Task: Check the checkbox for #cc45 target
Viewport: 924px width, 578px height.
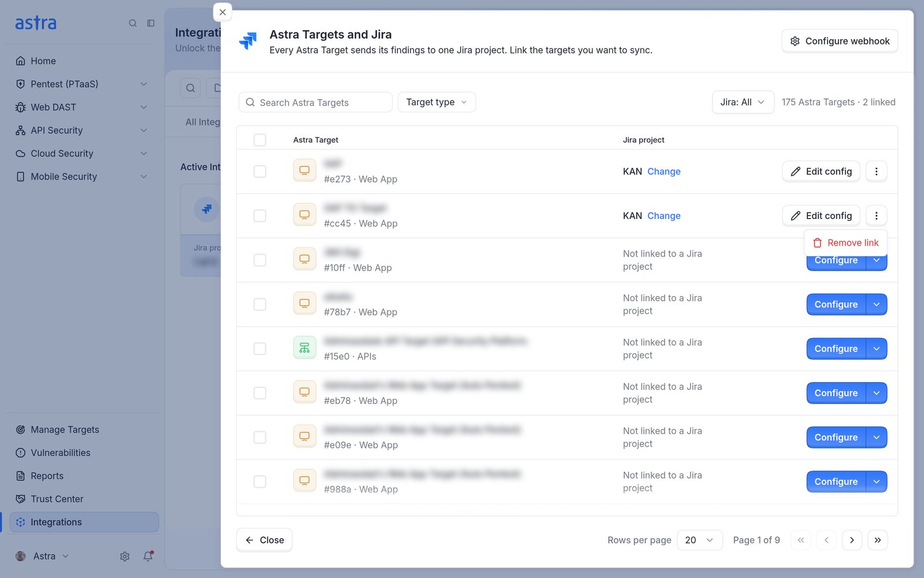Action: click(260, 216)
